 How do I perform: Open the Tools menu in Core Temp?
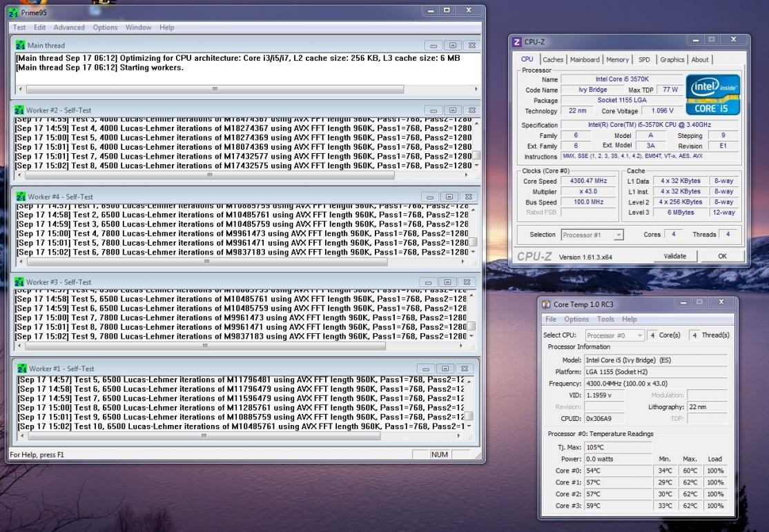(605, 319)
